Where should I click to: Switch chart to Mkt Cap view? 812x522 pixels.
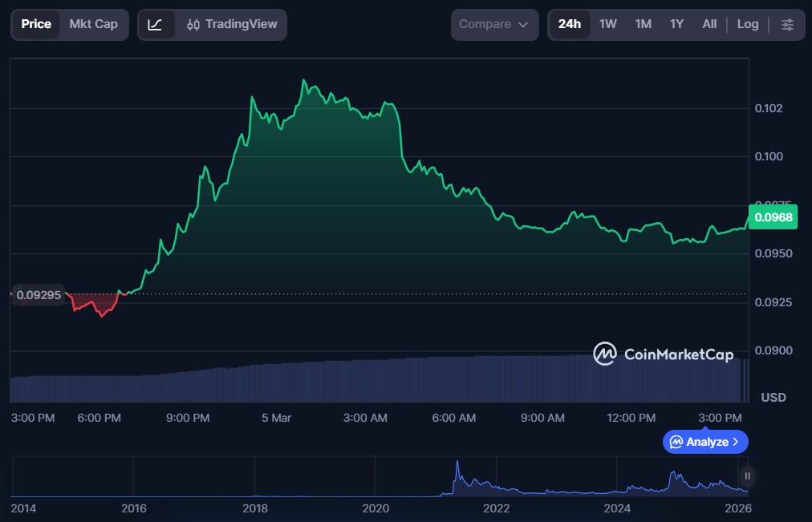pos(93,25)
